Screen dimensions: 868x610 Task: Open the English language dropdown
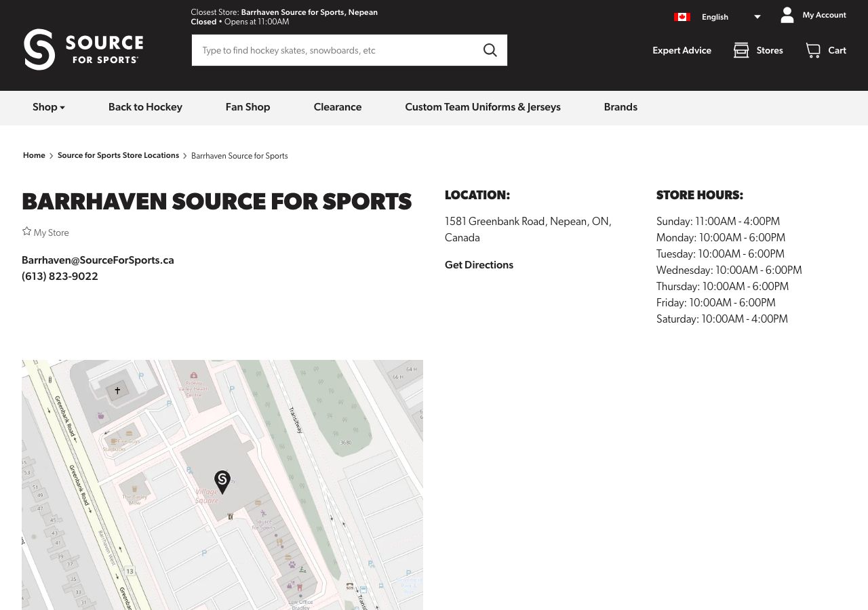[x=731, y=17]
